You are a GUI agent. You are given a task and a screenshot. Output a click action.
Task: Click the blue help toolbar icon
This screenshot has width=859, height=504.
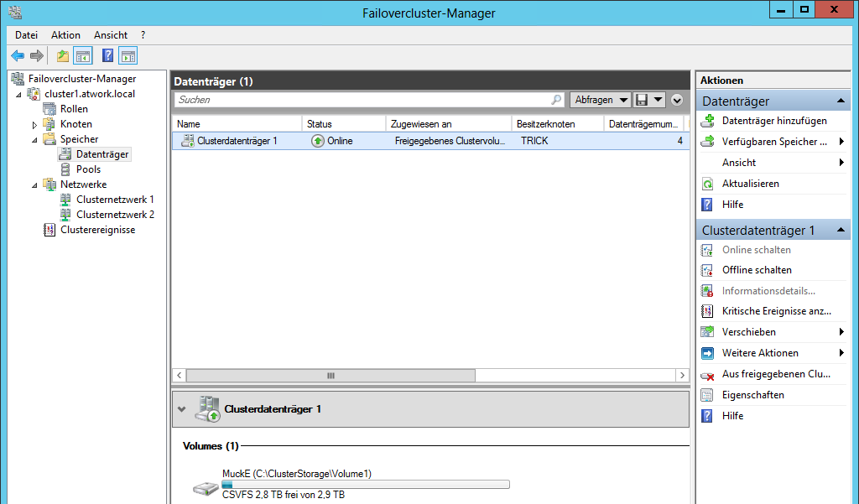coord(107,56)
